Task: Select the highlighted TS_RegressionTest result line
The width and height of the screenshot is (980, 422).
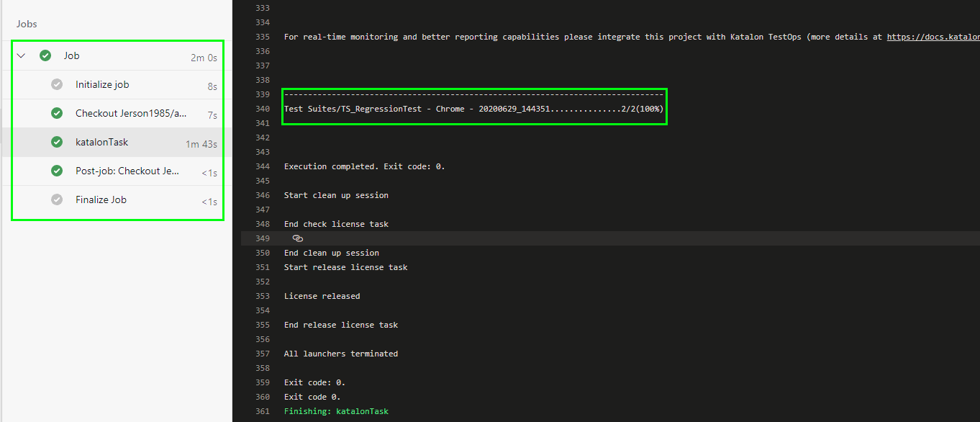Action: click(473, 108)
